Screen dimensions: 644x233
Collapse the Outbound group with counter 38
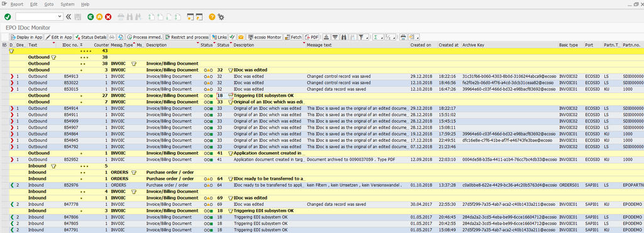[53, 57]
